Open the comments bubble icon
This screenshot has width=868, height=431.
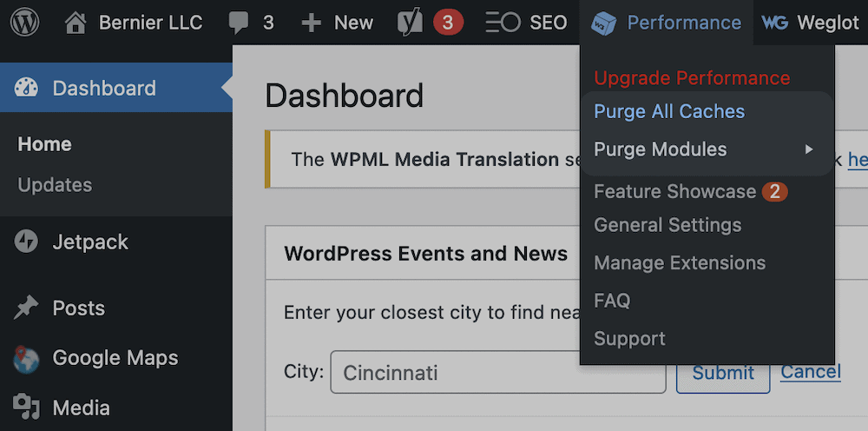[239, 23]
